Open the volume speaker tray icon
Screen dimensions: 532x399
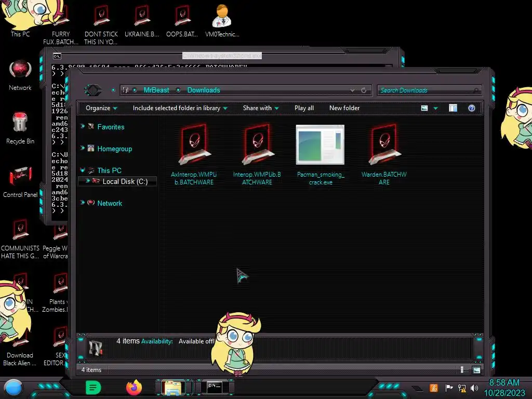coord(474,388)
